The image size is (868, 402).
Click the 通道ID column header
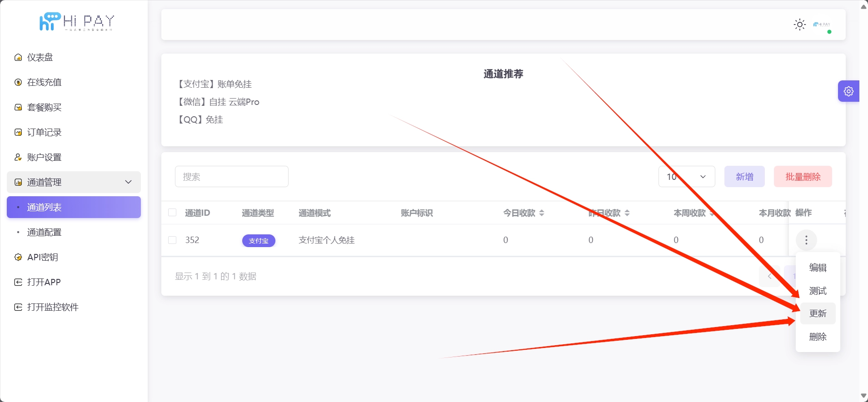pos(197,213)
